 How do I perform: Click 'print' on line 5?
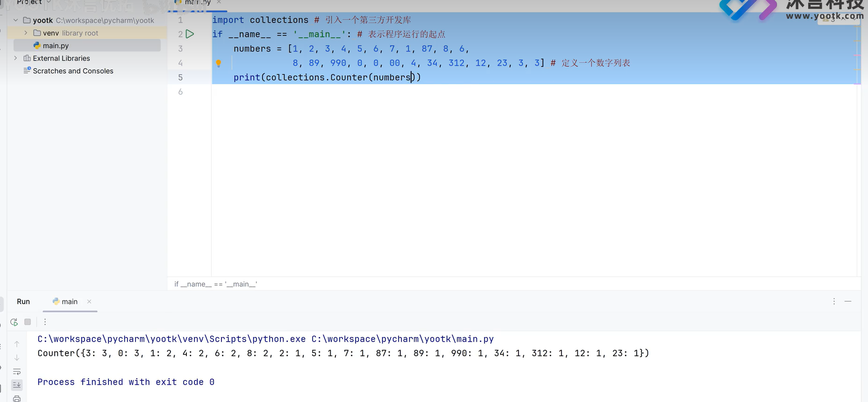pos(247,77)
